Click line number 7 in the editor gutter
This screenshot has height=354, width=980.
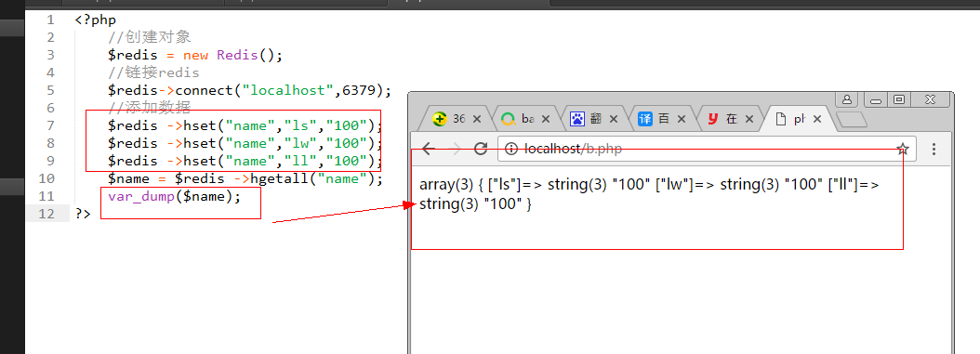50,125
